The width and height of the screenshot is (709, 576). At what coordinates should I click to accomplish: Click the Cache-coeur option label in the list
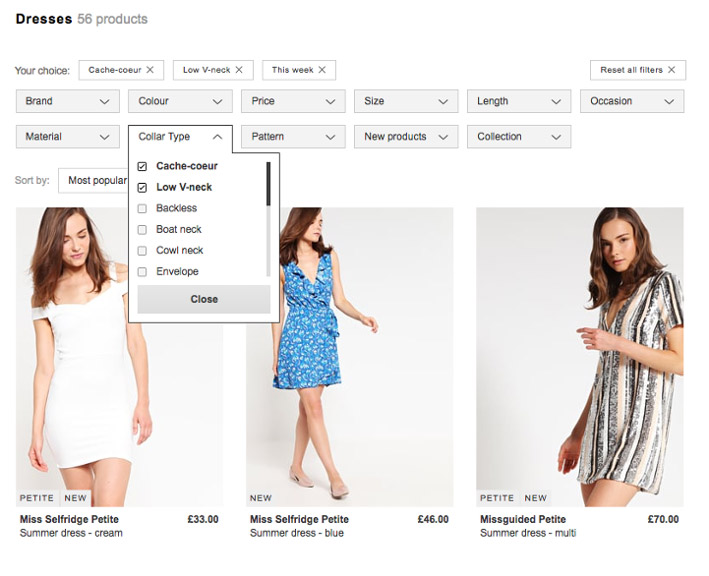pos(187,166)
